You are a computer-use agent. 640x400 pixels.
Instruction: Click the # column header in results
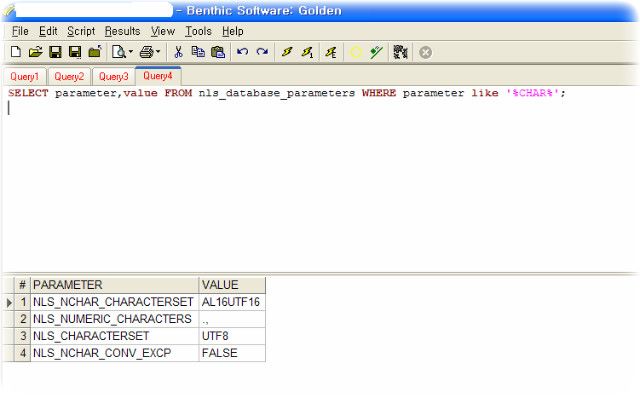coord(22,285)
